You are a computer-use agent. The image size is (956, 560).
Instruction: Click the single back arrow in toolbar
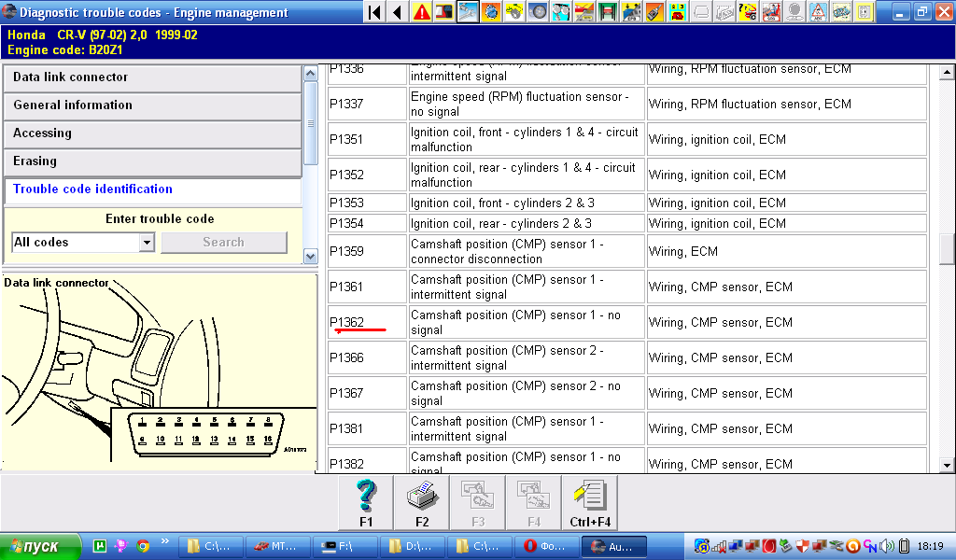click(x=398, y=12)
